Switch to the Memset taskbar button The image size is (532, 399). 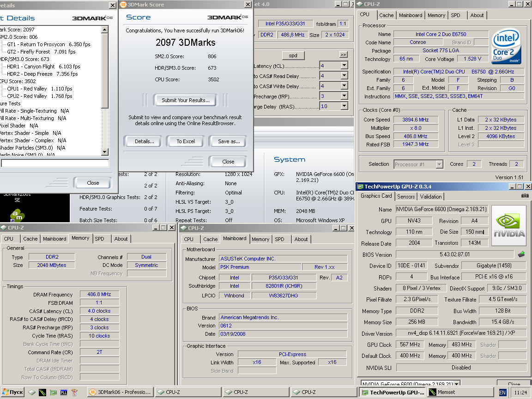459,392
